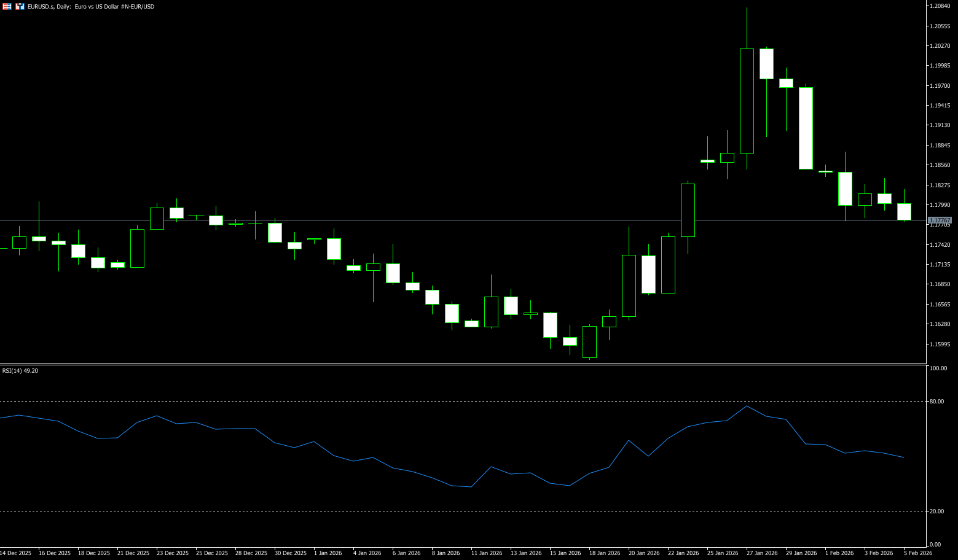Click the last candle body on the chart

tap(904, 211)
